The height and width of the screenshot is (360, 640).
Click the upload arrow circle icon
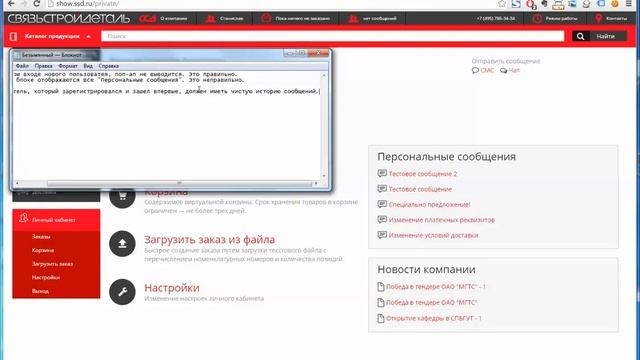(x=122, y=244)
